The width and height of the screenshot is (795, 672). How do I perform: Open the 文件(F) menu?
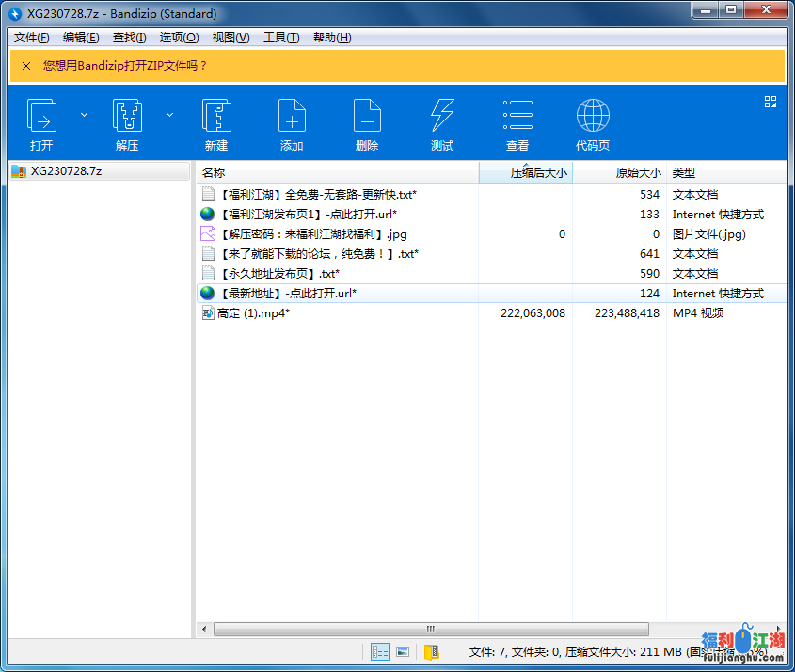click(x=32, y=38)
